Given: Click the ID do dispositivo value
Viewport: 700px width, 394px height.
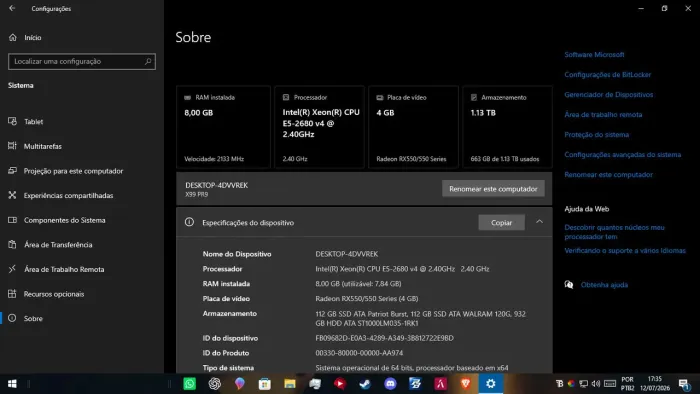Looking at the screenshot, I should pos(384,338).
